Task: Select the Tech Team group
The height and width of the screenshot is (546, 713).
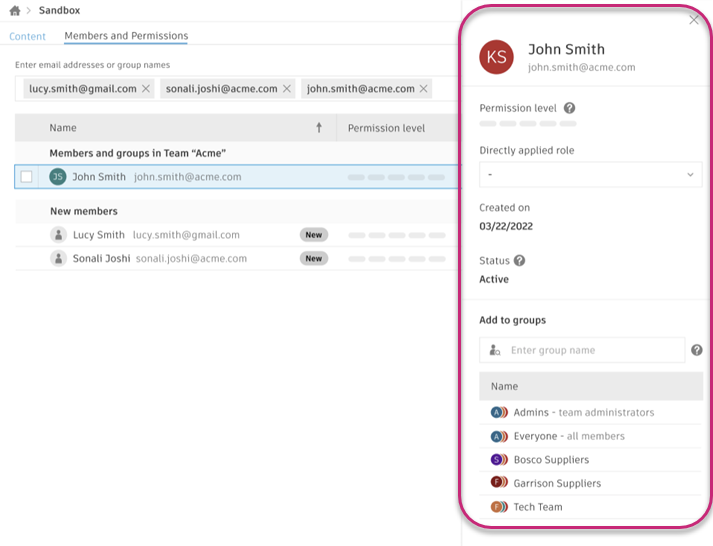Action: point(590,507)
